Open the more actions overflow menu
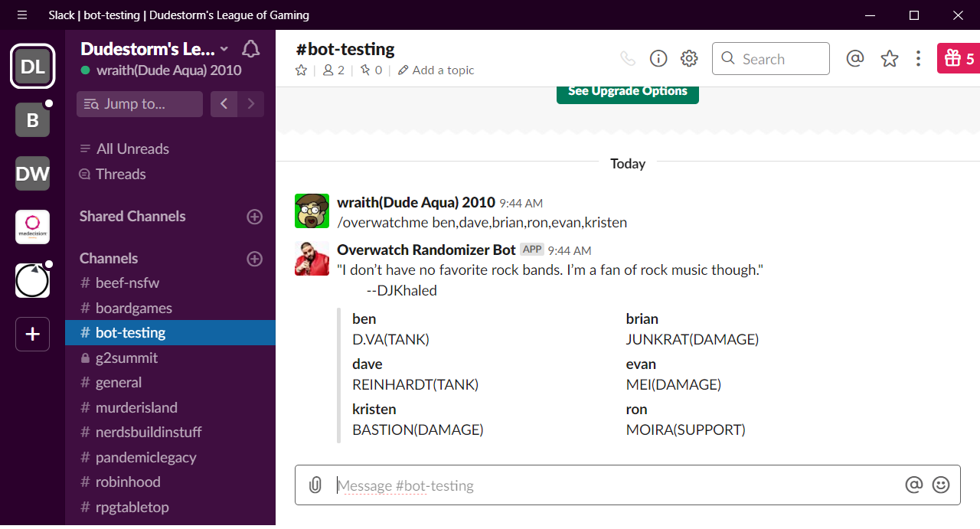 point(918,58)
